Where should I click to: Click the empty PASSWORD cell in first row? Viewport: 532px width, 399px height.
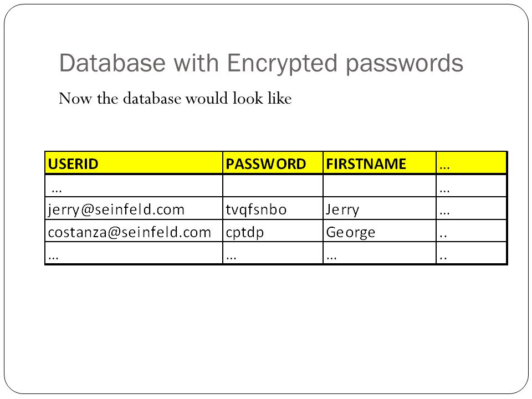pos(273,186)
